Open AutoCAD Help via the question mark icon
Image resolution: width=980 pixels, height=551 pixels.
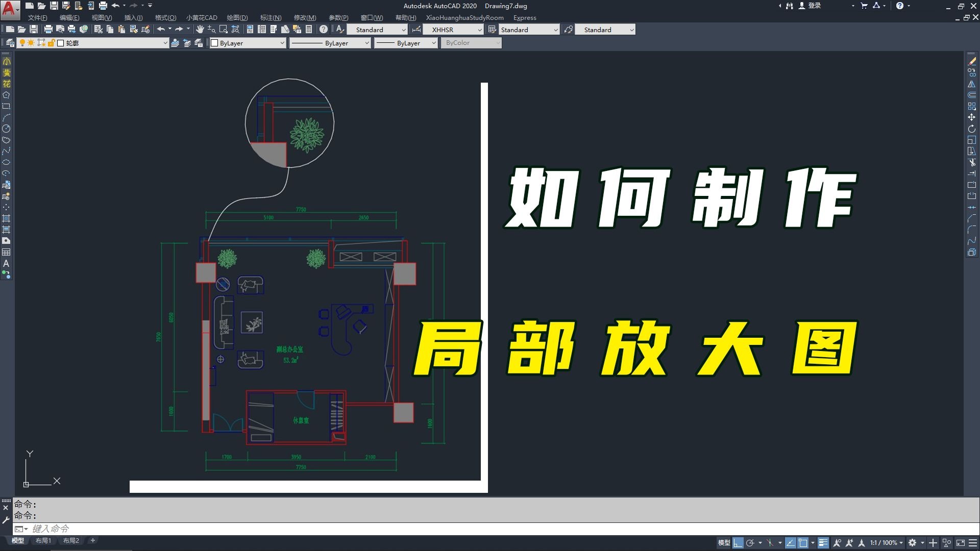point(323,29)
